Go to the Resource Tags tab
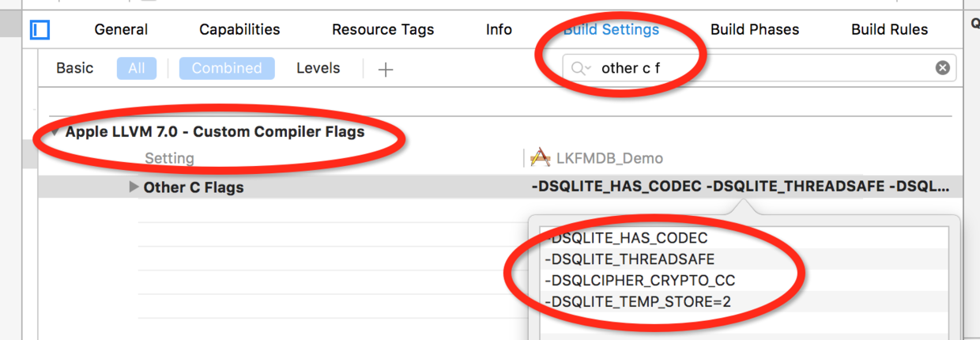Screen dimensions: 980x340 [x=383, y=30]
